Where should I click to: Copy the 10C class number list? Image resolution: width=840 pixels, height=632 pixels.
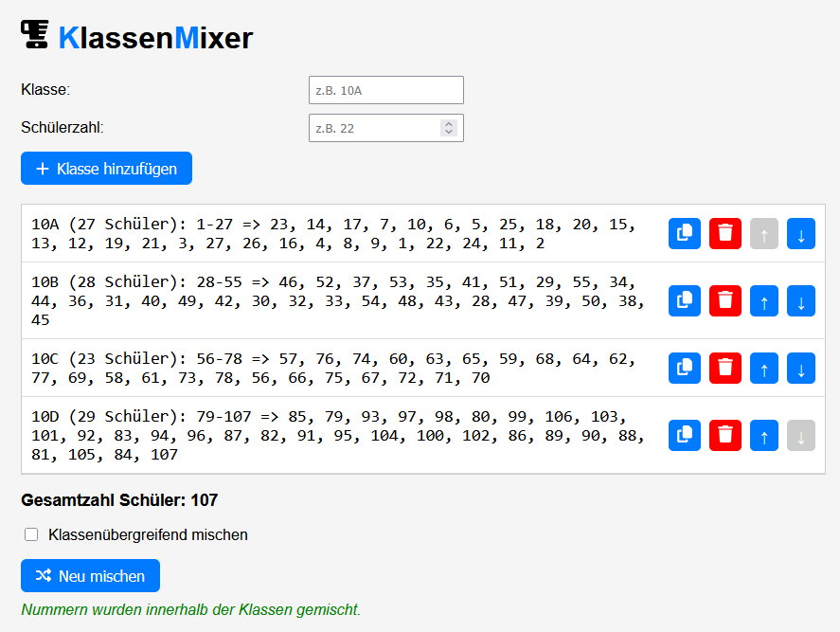coord(684,369)
